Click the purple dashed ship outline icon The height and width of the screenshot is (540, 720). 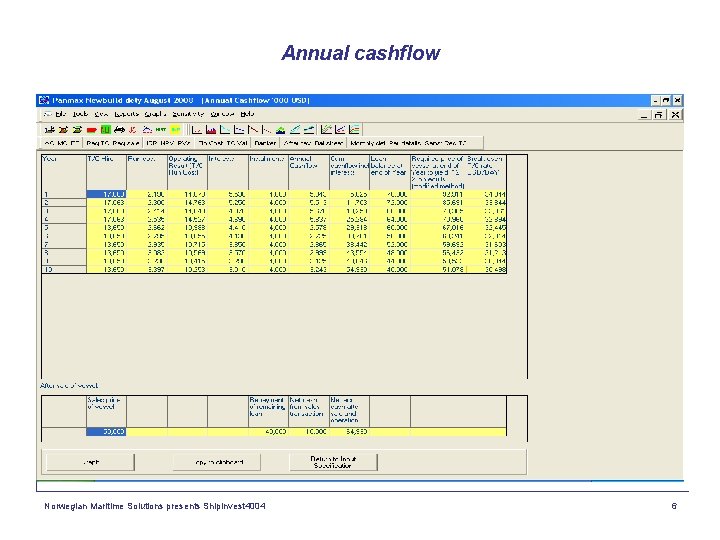[x=147, y=130]
